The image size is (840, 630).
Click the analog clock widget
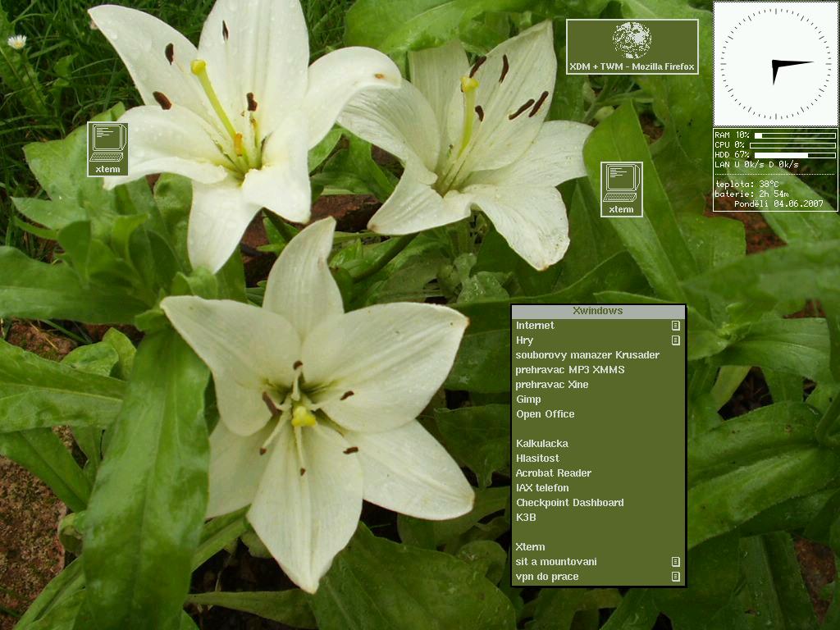coord(775,64)
